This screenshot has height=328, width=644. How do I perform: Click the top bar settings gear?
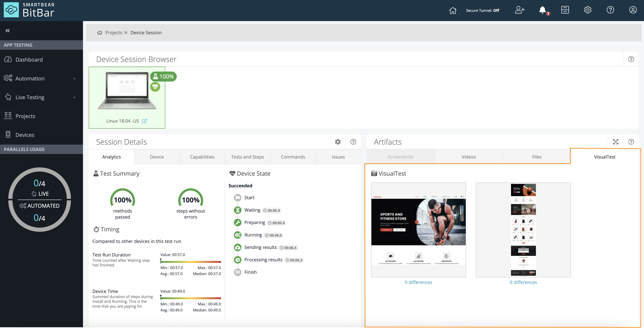[x=587, y=10]
